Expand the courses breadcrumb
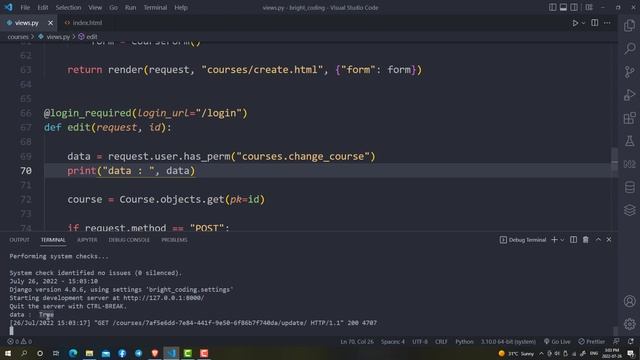The image size is (640, 360). [x=18, y=37]
